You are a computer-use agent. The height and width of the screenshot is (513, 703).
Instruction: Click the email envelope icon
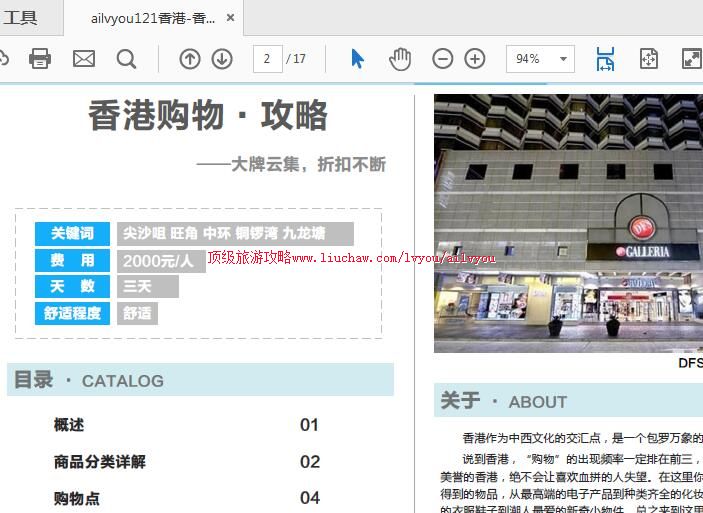tap(84, 59)
